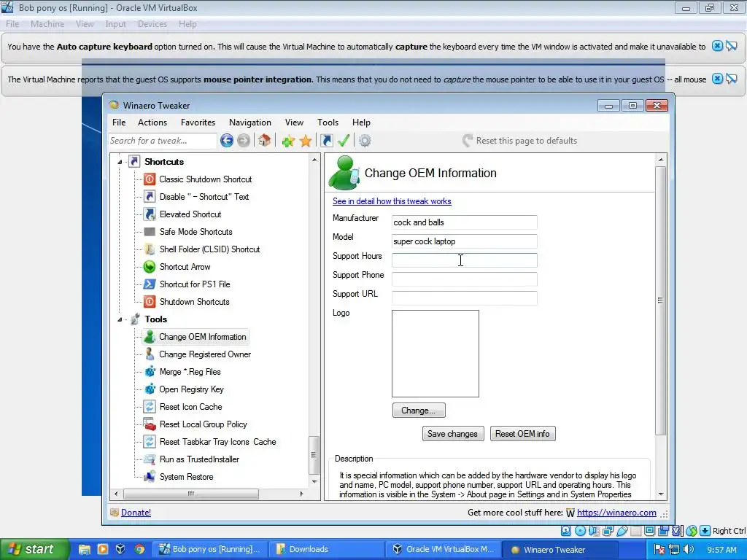The width and height of the screenshot is (747, 560).
Task: Click the Support Hours input field
Action: tap(464, 260)
